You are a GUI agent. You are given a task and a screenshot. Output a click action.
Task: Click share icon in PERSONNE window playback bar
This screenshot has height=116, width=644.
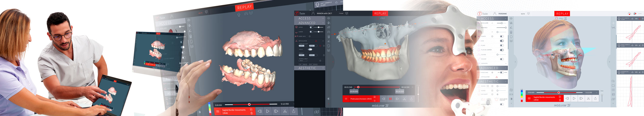pos(595,98)
